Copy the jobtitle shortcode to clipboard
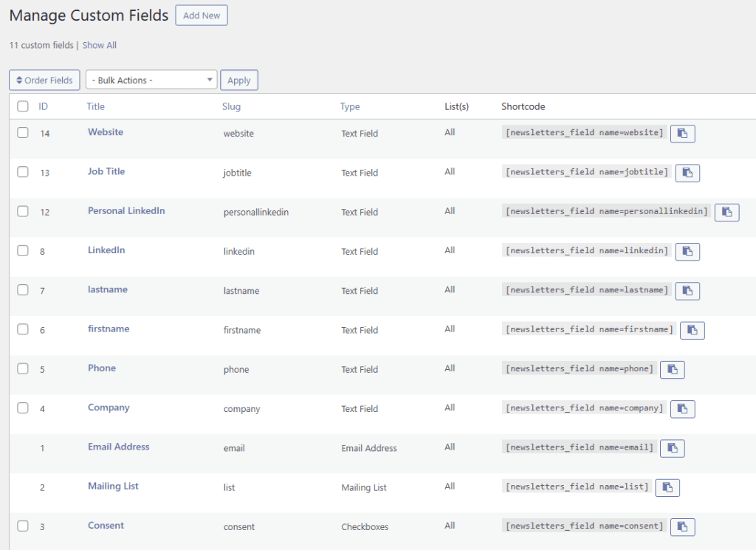 tap(687, 173)
